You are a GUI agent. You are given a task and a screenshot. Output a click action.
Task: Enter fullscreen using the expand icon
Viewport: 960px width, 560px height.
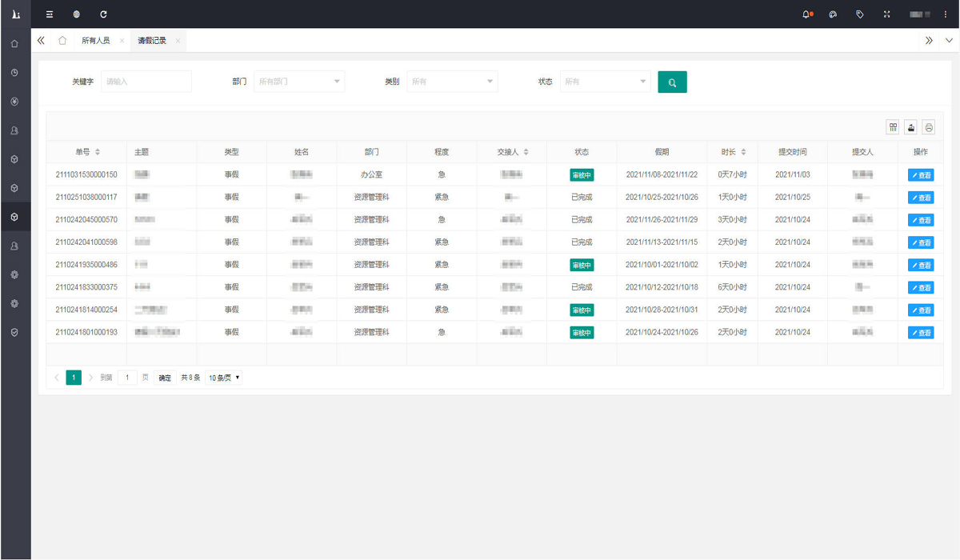(886, 14)
